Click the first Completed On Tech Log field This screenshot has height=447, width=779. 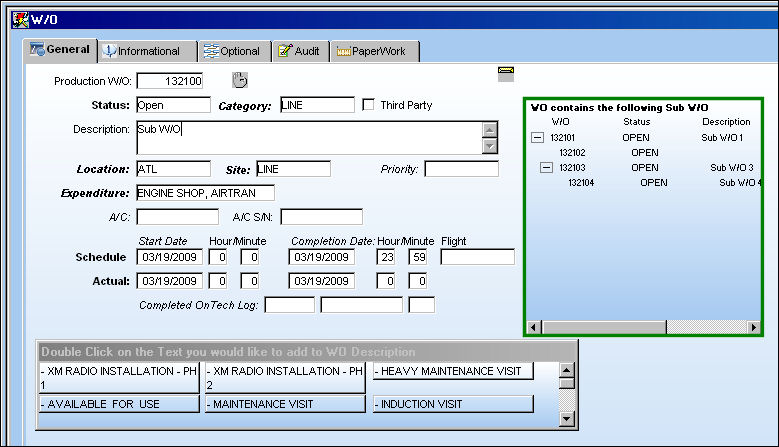[290, 305]
